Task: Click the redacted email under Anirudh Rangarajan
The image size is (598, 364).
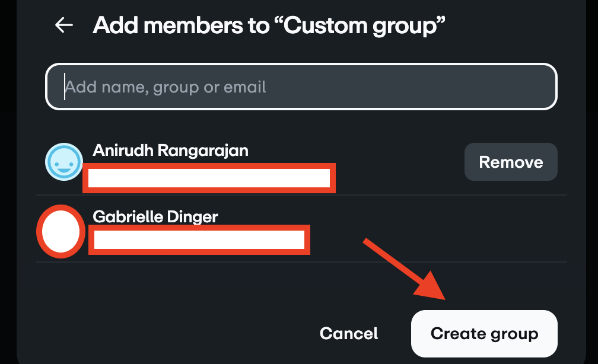Action: 209,178
